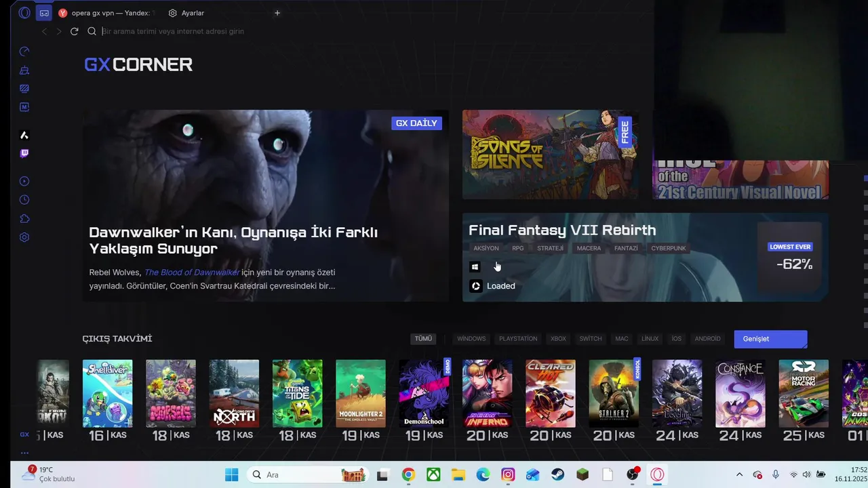Open GX Control speedometer in sidebar
The image size is (868, 488).
(x=24, y=52)
